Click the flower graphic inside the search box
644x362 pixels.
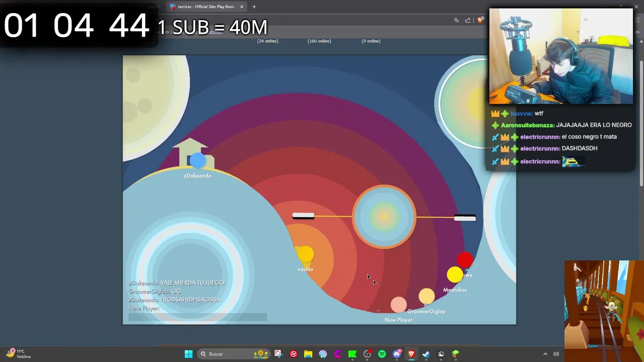click(261, 354)
